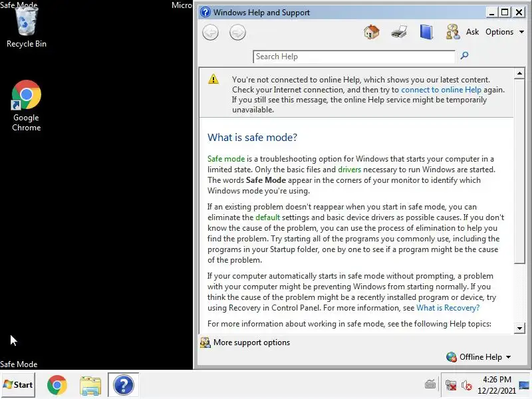Click the Back navigation arrow in Help

[210, 33]
